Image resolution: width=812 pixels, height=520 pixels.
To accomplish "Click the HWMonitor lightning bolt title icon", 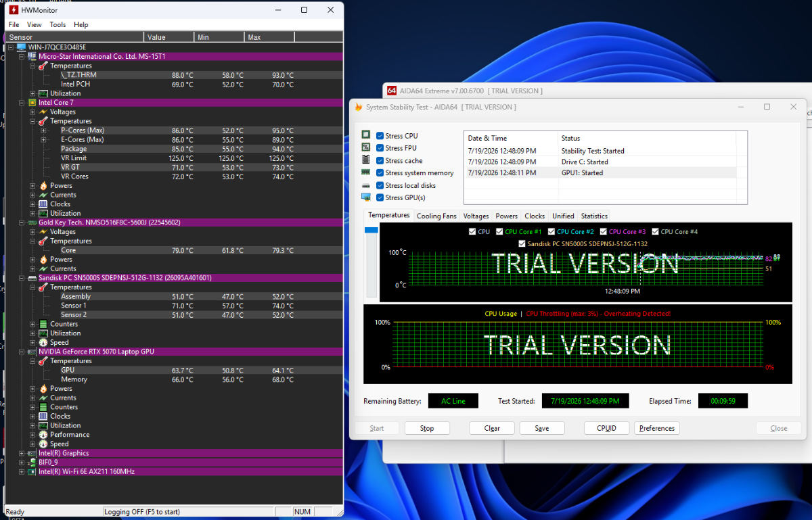I will 13,10.
